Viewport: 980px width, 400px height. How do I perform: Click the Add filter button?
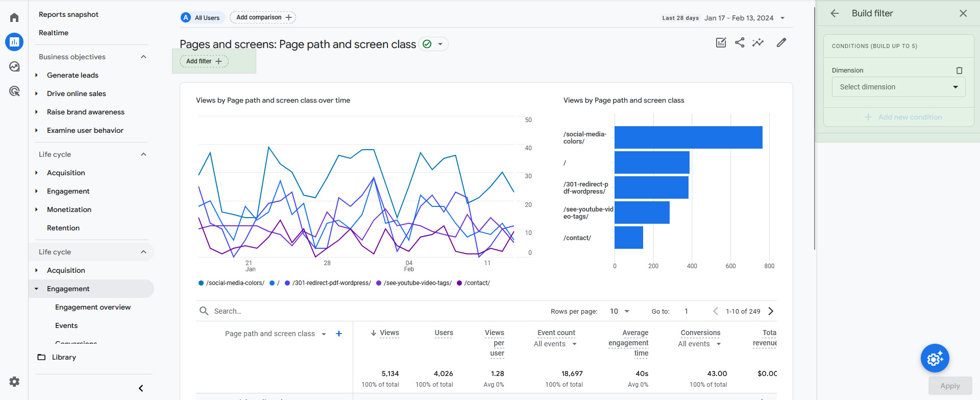pyautogui.click(x=204, y=61)
